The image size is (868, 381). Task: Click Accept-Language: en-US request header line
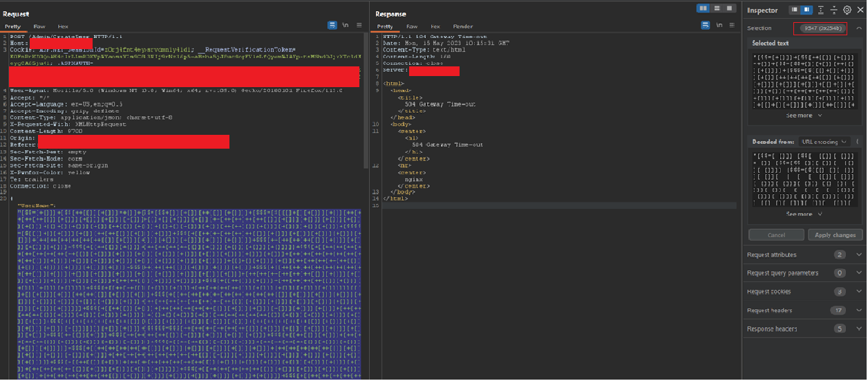(x=66, y=104)
